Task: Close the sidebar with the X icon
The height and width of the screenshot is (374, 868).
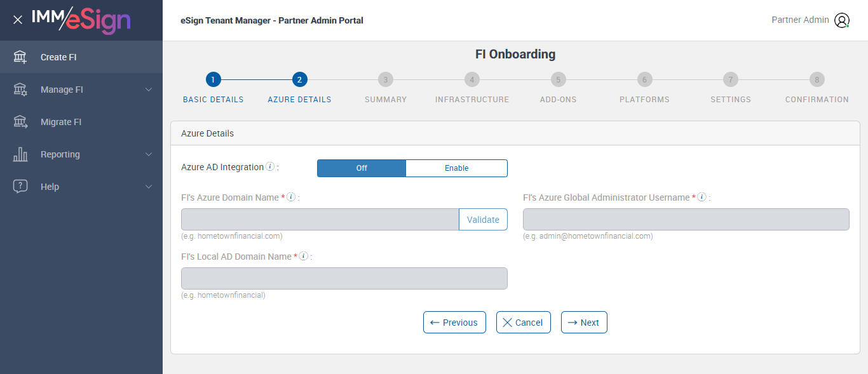Action: pyautogui.click(x=18, y=20)
